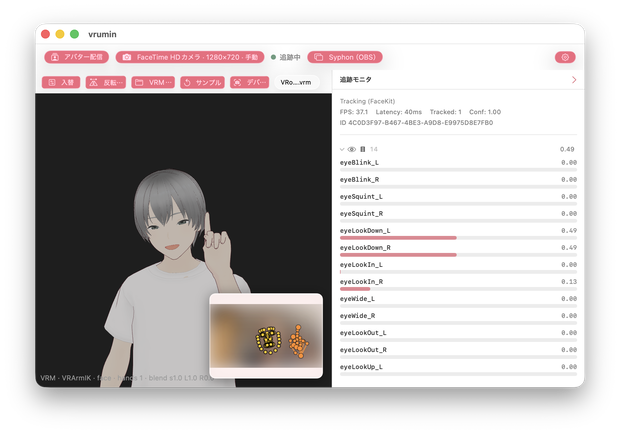This screenshot has width=620, height=434.
Task: Click the アバター配信 avatar streaming button
Action: pos(77,57)
